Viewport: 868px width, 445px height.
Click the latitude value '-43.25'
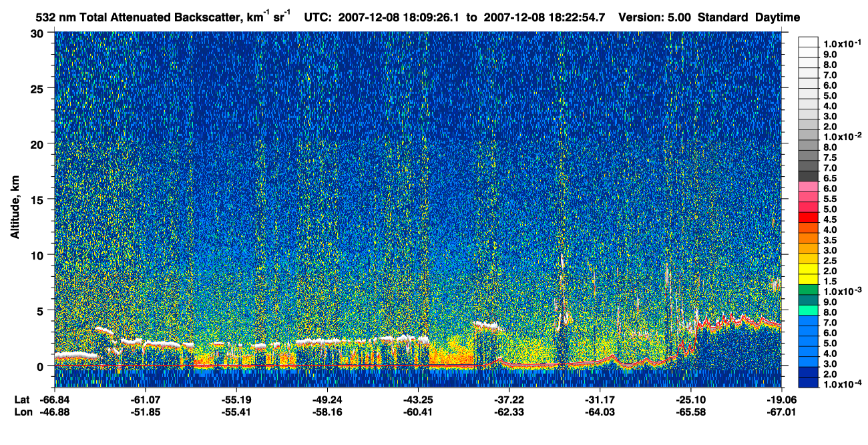(418, 400)
